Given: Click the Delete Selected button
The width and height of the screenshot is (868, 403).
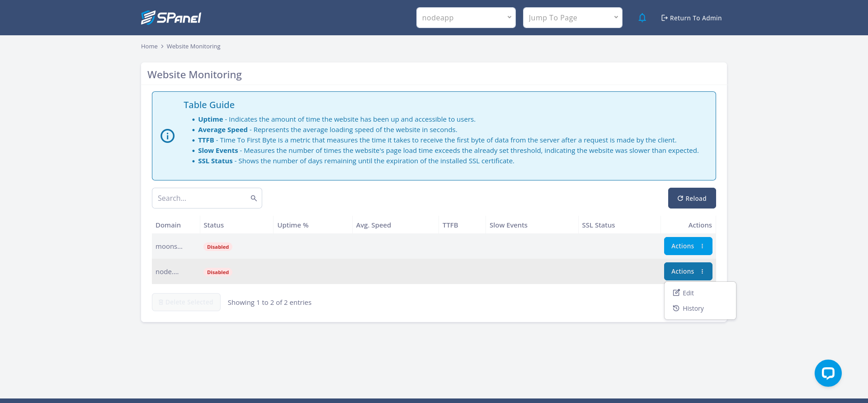Looking at the screenshot, I should tap(186, 302).
